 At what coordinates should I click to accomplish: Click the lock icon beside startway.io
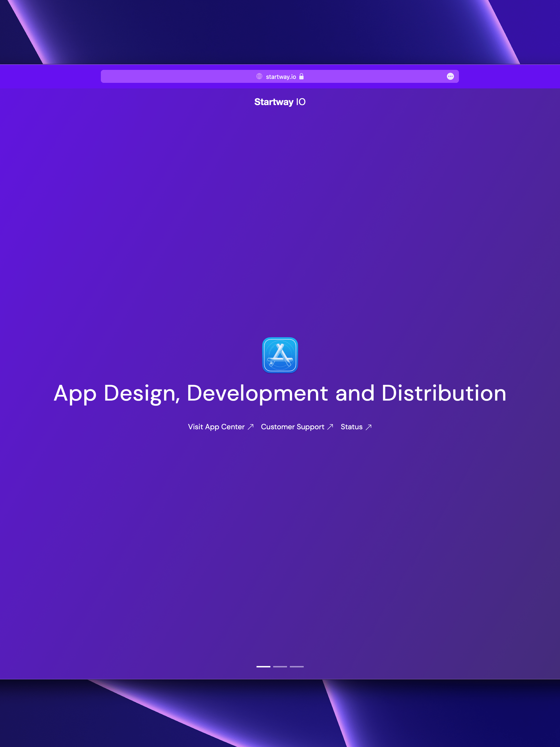(x=301, y=76)
